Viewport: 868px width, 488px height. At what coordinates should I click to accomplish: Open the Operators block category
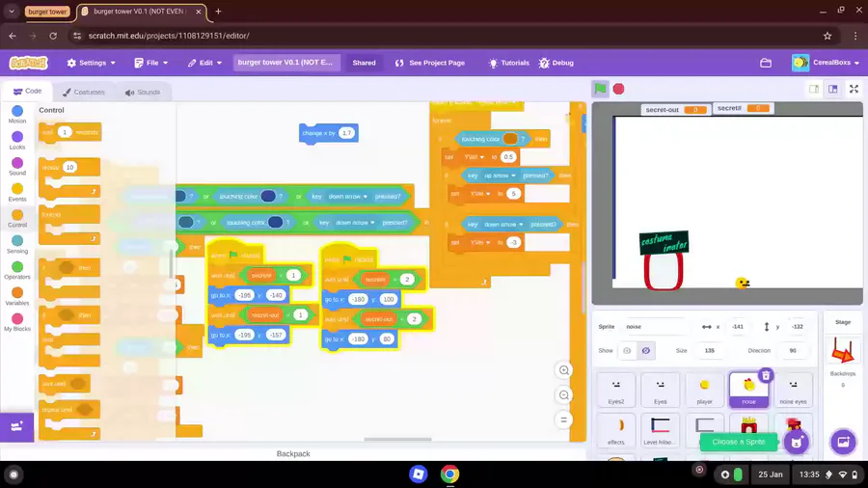click(17, 271)
